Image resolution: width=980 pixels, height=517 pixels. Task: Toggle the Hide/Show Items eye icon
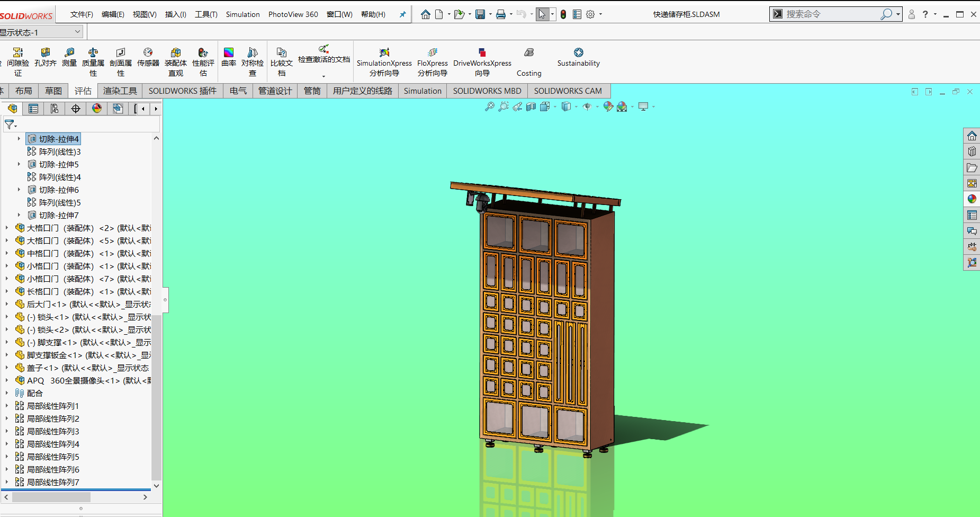click(588, 107)
